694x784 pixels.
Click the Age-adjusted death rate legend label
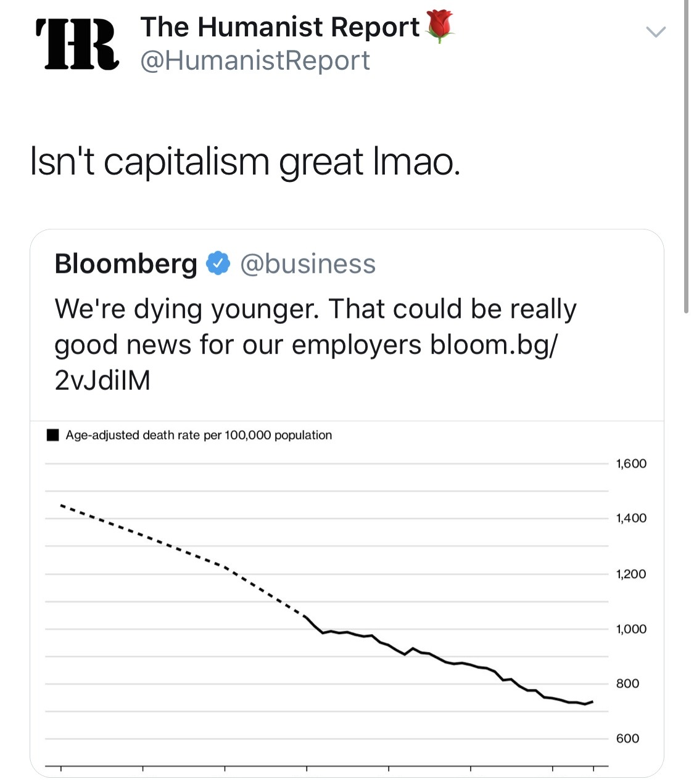(x=199, y=435)
